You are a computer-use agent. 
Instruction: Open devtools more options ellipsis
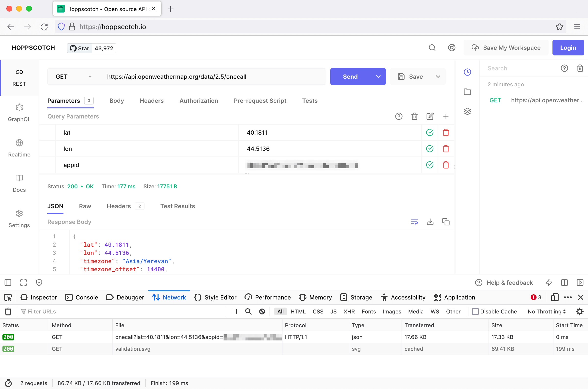click(x=567, y=298)
